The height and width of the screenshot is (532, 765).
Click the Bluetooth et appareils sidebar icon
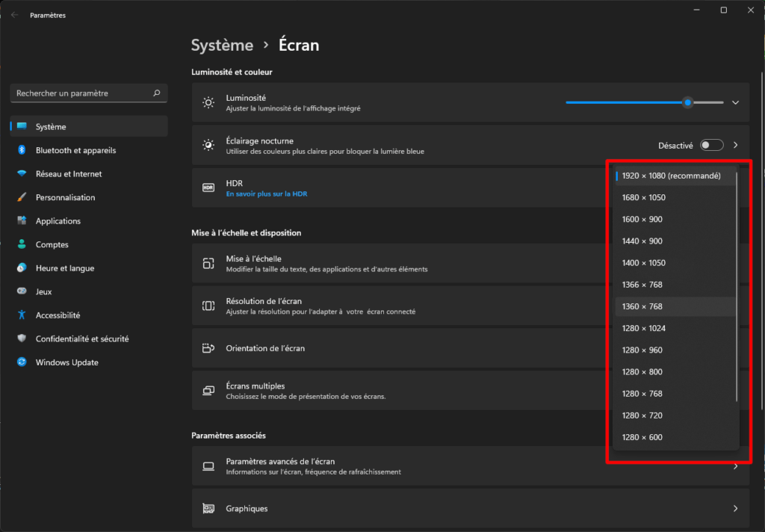pos(22,150)
